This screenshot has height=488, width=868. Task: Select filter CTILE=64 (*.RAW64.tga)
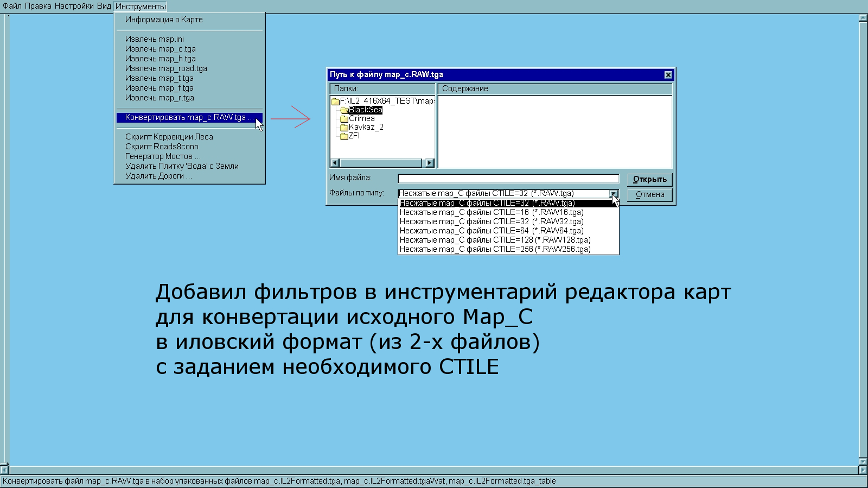tap(508, 231)
